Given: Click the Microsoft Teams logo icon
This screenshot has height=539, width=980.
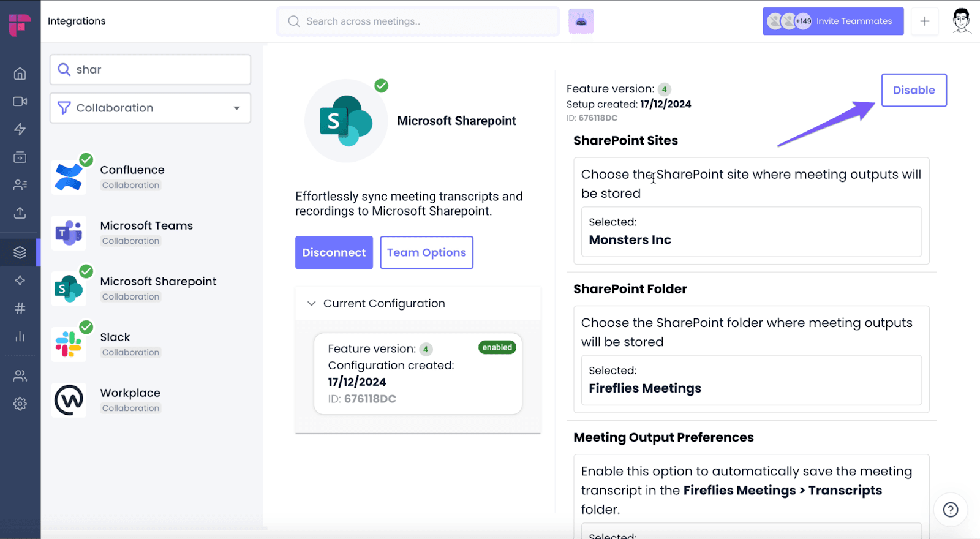Looking at the screenshot, I should 69,233.
